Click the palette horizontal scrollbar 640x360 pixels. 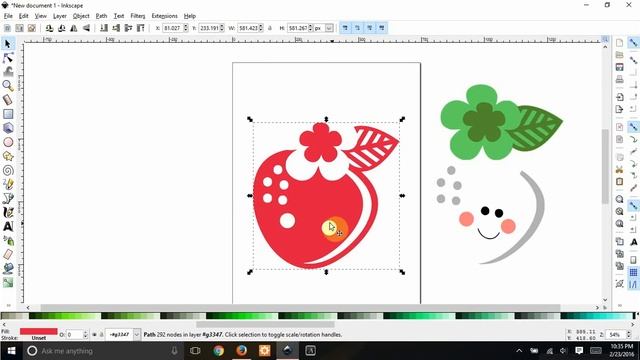pyautogui.click(x=265, y=325)
